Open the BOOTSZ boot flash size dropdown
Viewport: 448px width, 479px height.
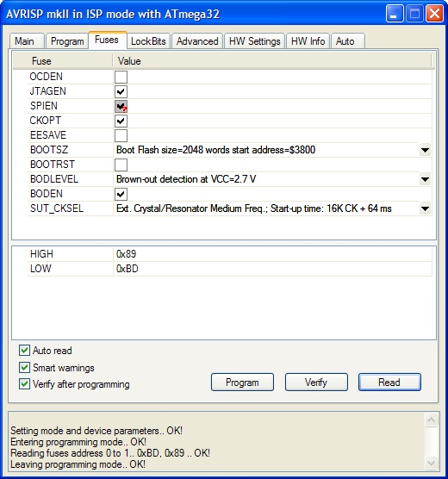[x=425, y=150]
